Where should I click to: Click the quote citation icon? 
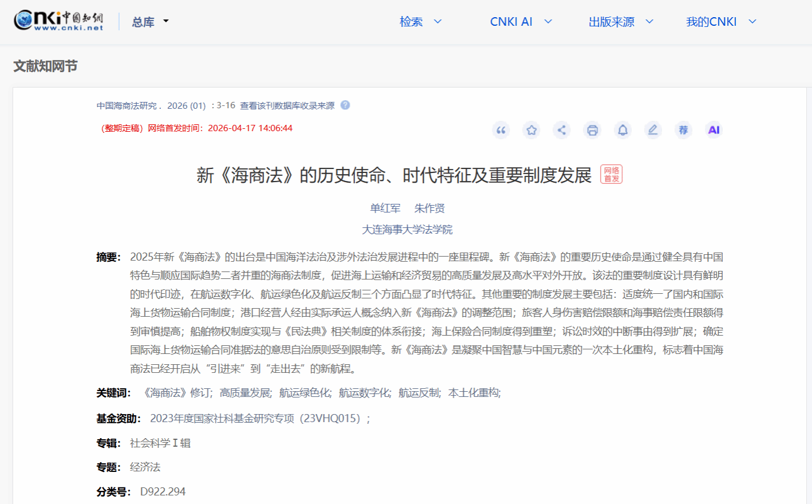(x=501, y=130)
